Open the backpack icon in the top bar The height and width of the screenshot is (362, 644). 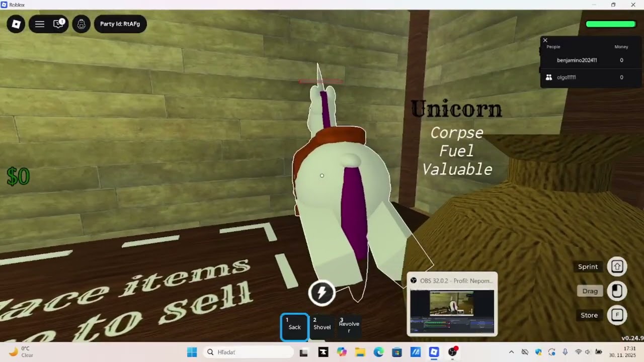(x=82, y=24)
